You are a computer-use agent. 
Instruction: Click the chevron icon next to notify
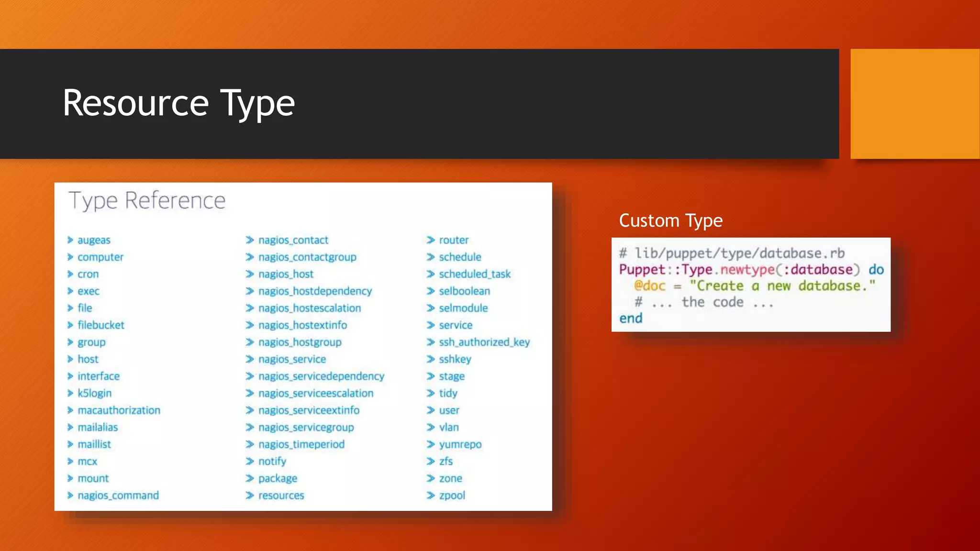click(250, 461)
